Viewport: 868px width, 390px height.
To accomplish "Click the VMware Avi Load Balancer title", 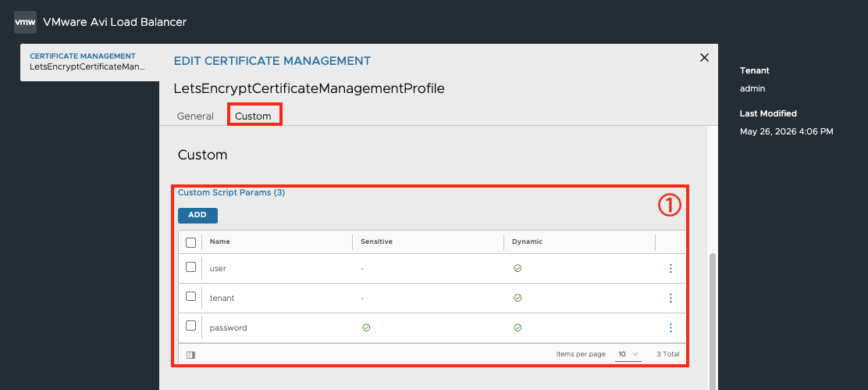I will pos(115,22).
